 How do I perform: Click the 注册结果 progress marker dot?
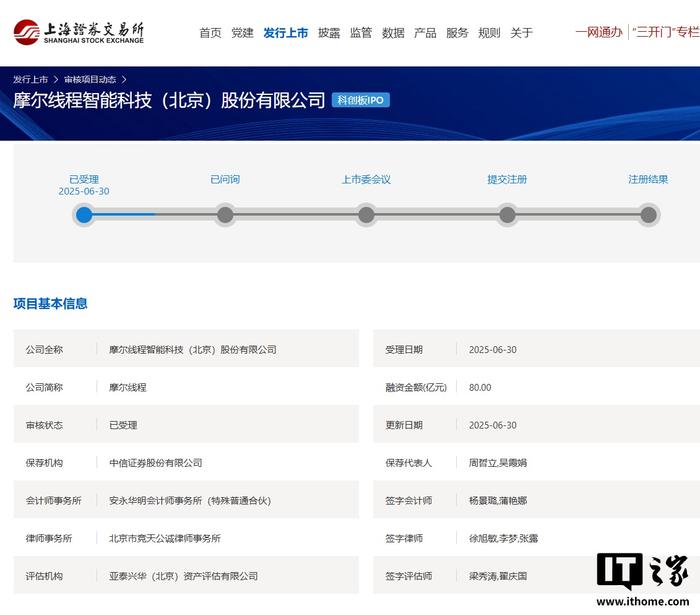[x=648, y=215]
